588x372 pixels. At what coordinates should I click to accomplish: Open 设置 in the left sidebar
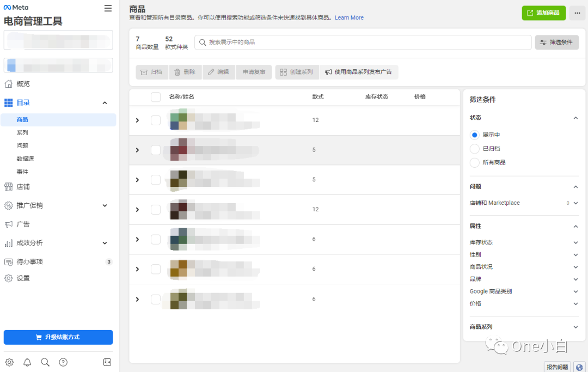[24, 278]
